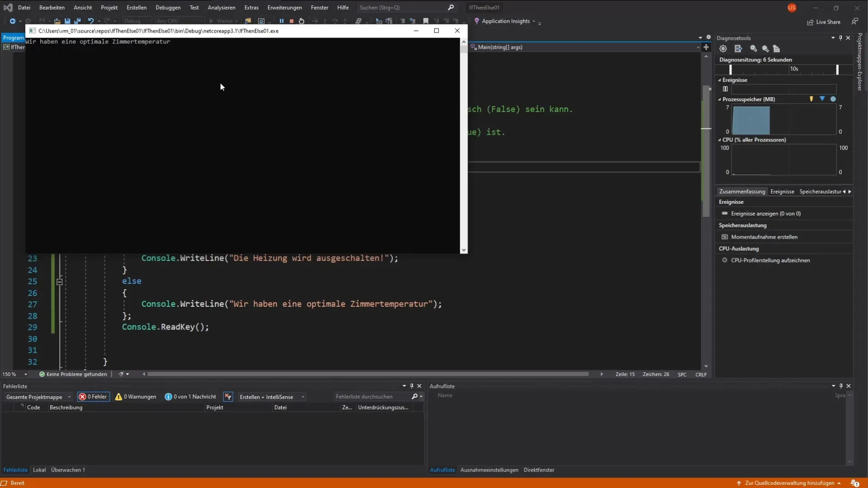Click the Live Share icon
The width and height of the screenshot is (868, 488).
[810, 22]
